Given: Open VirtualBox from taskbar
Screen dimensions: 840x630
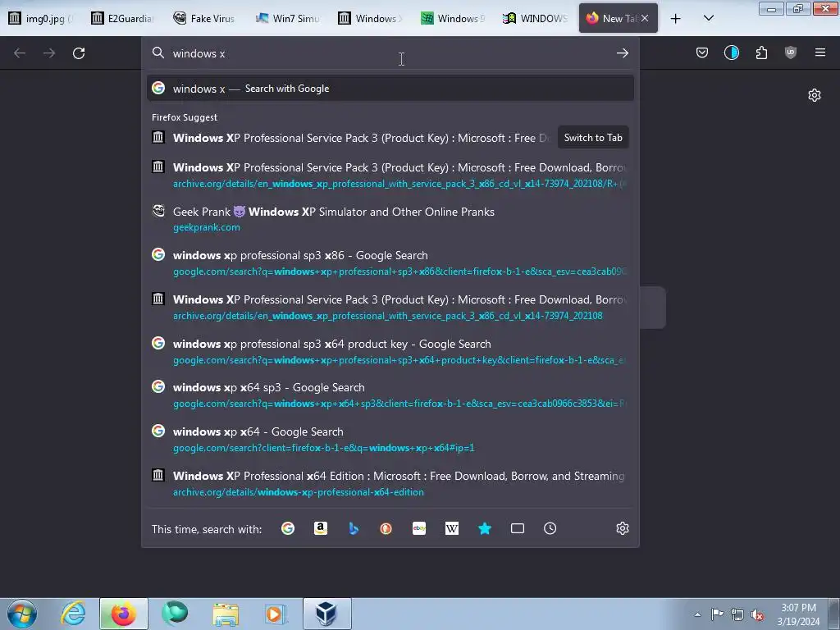Looking at the screenshot, I should coord(326,614).
